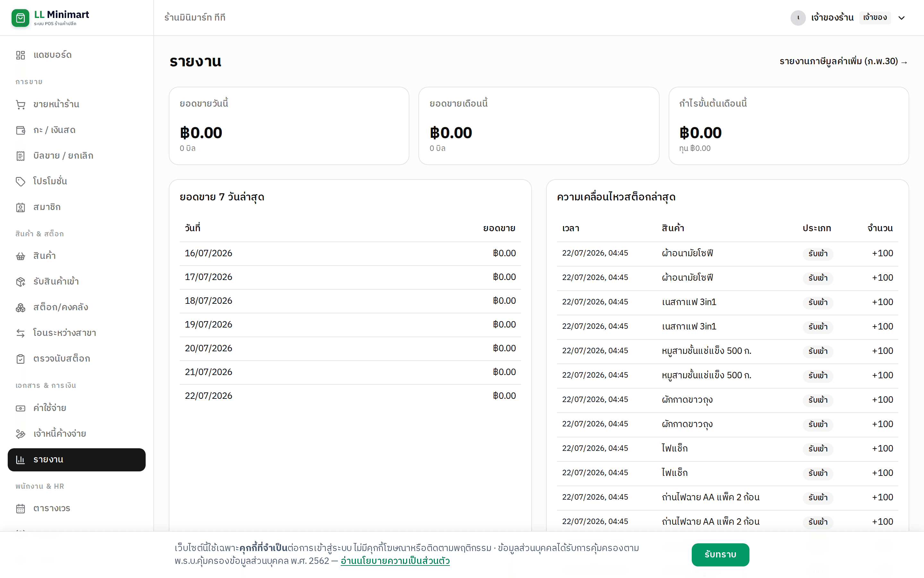Click the LL Minimart shopping bag logo
Viewport: 924px width, 578px height.
pos(20,18)
